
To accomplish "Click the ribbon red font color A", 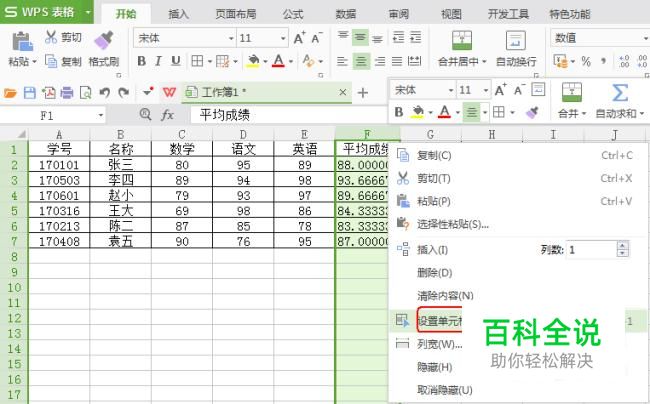I will (279, 61).
